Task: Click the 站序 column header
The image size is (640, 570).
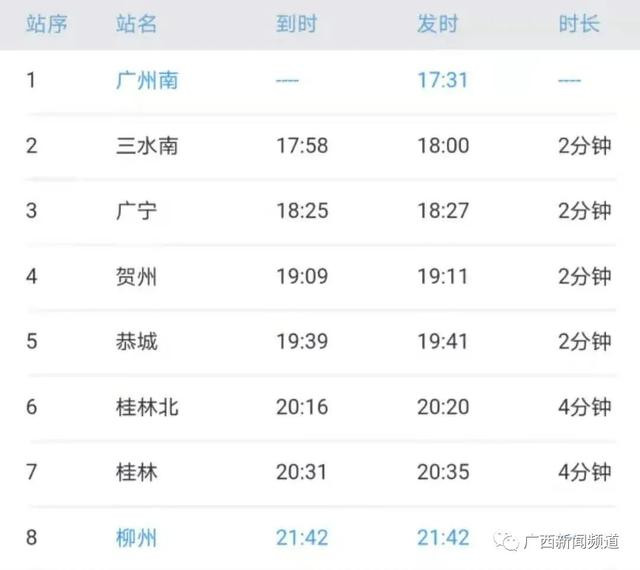Action: 46,24
